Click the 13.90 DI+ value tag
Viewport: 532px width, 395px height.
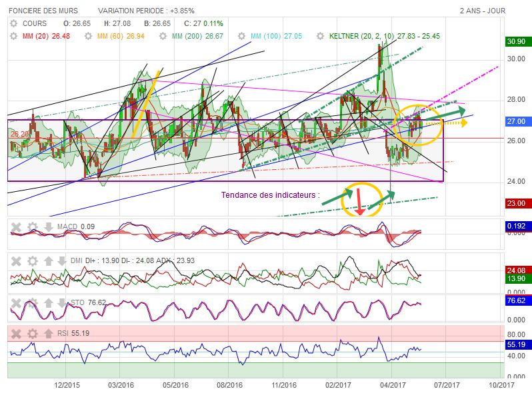pyautogui.click(x=518, y=278)
